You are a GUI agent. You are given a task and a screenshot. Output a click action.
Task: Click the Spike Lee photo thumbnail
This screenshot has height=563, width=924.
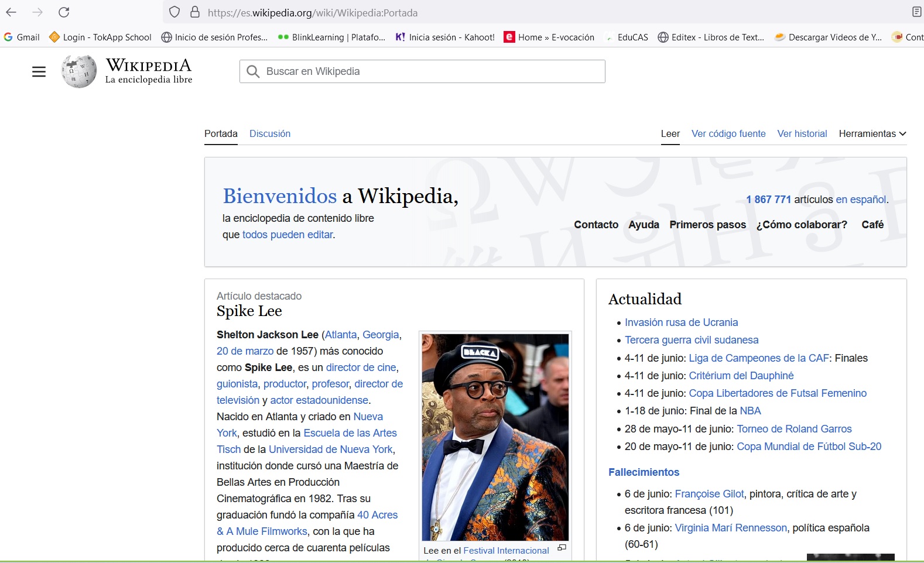click(x=495, y=437)
